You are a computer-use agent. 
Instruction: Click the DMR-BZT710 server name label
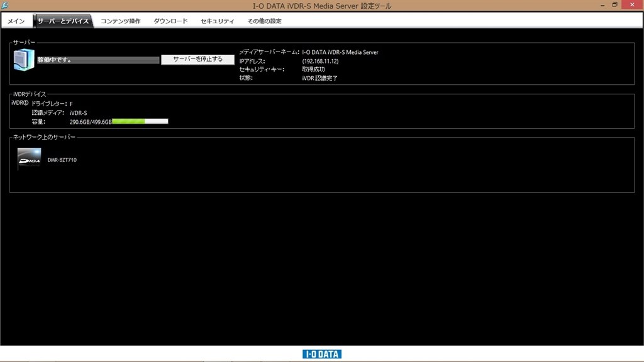(x=62, y=159)
